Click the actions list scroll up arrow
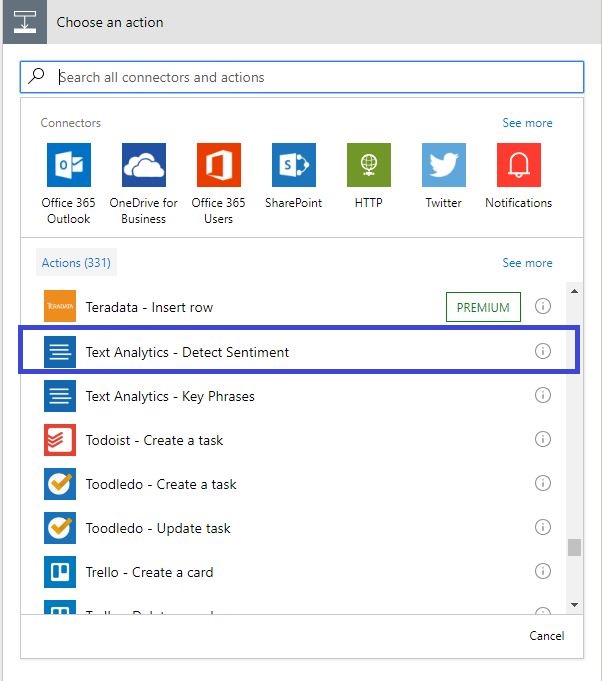 [574, 291]
